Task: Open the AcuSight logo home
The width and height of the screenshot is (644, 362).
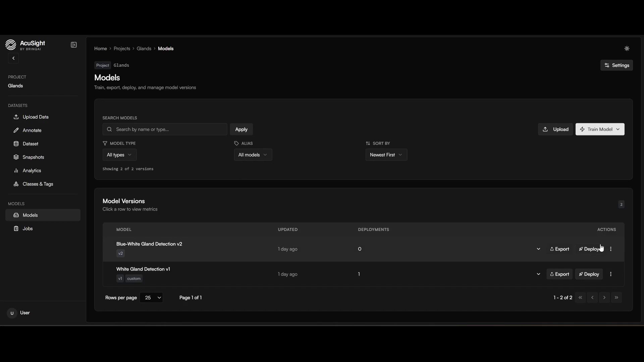Action: [x=25, y=45]
